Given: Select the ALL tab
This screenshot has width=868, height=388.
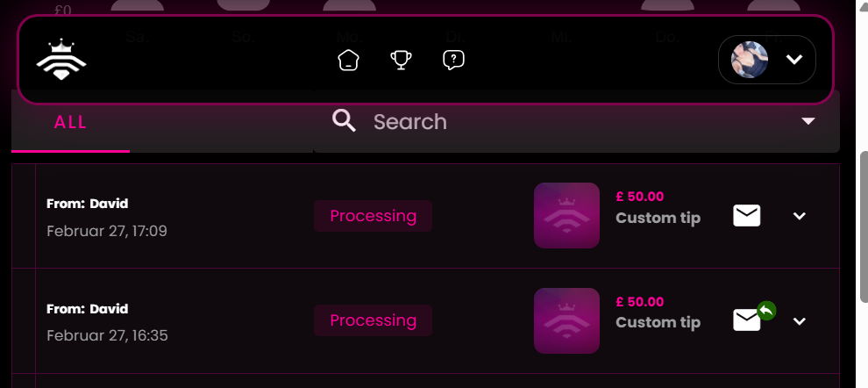Looking at the screenshot, I should point(70,123).
